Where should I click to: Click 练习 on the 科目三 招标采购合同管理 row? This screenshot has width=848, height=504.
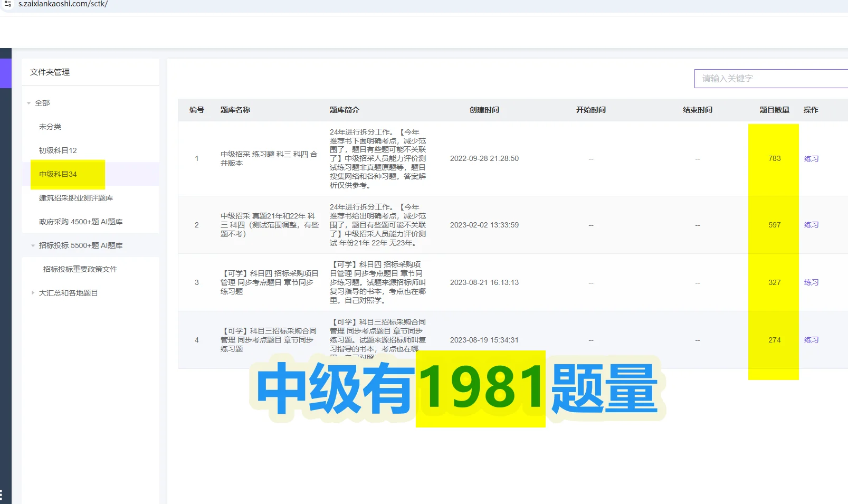(x=811, y=340)
